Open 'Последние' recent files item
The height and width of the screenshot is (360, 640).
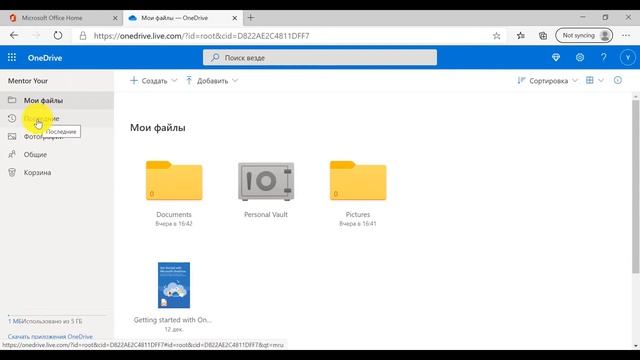click(57, 118)
